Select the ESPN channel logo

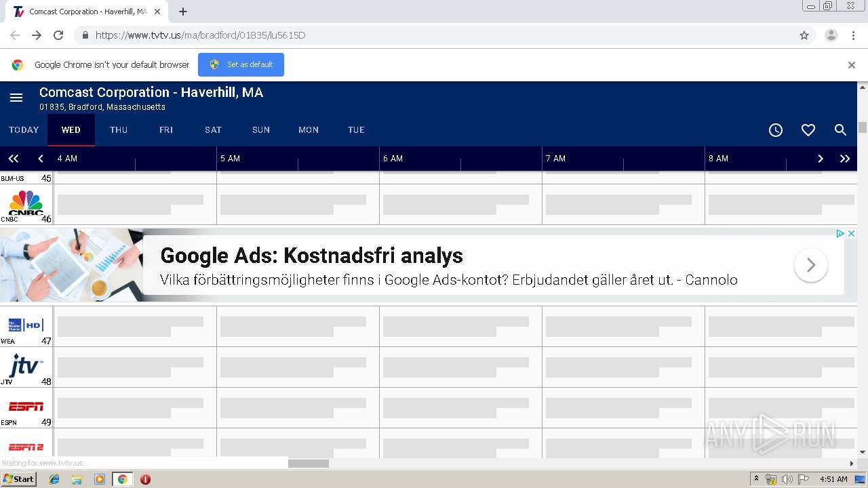click(26, 407)
